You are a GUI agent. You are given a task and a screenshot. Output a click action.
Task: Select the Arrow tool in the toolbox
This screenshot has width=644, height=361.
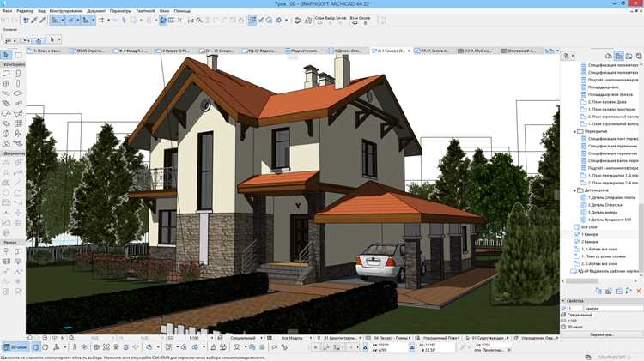pyautogui.click(x=6, y=55)
